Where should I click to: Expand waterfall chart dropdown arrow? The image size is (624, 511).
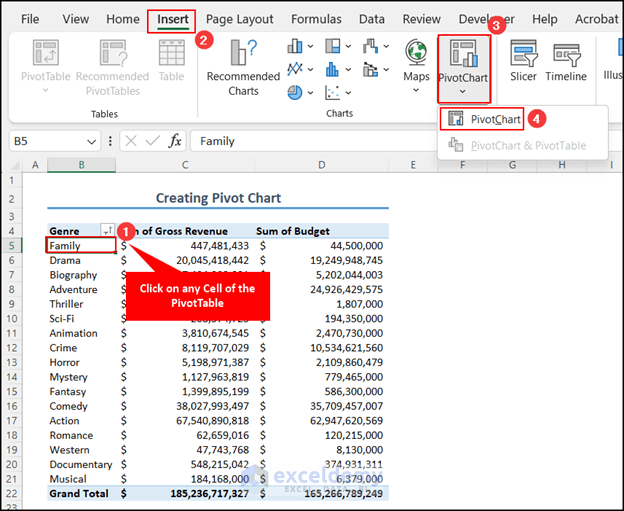point(386,47)
